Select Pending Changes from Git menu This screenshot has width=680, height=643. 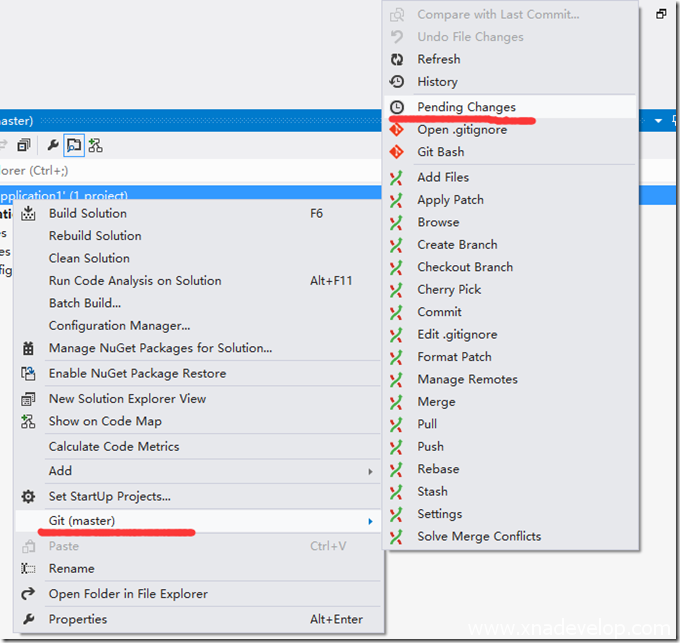coord(466,107)
